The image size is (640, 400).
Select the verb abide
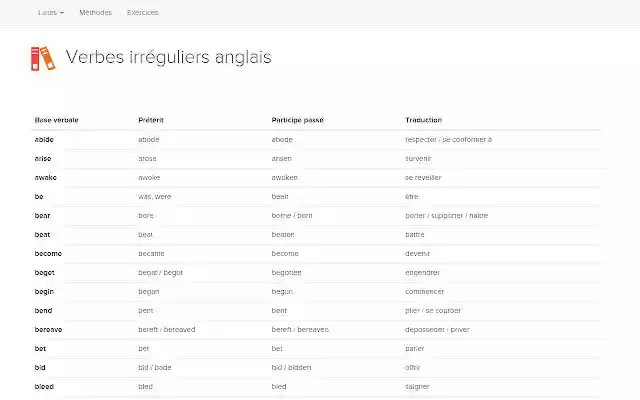(45, 139)
